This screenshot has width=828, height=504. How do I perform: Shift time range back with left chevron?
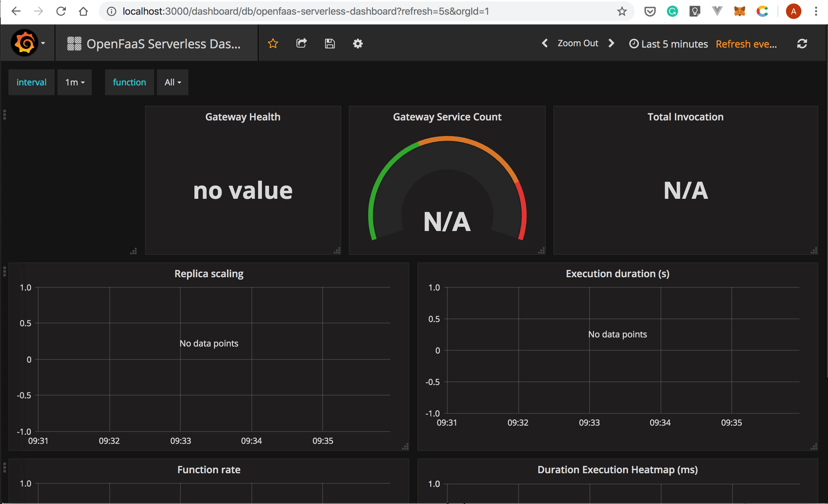tap(545, 43)
